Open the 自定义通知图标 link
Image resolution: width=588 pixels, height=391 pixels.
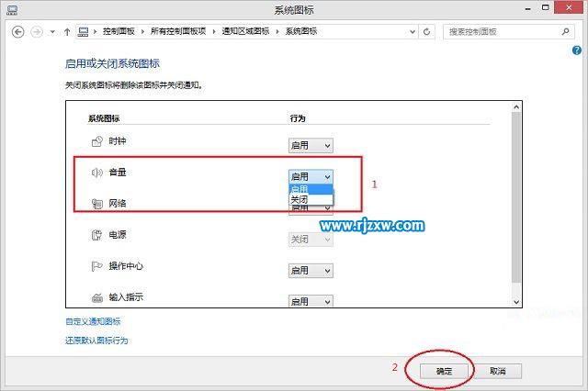tap(93, 321)
